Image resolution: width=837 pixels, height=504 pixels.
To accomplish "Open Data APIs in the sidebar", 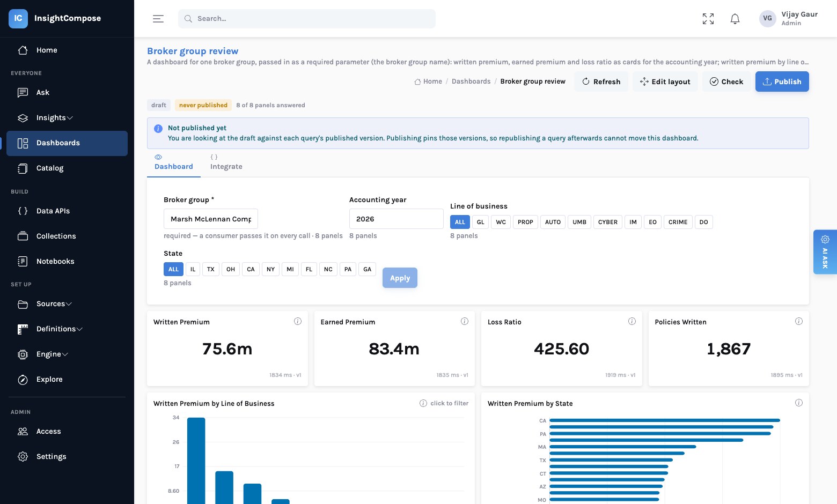I will tap(67, 211).
